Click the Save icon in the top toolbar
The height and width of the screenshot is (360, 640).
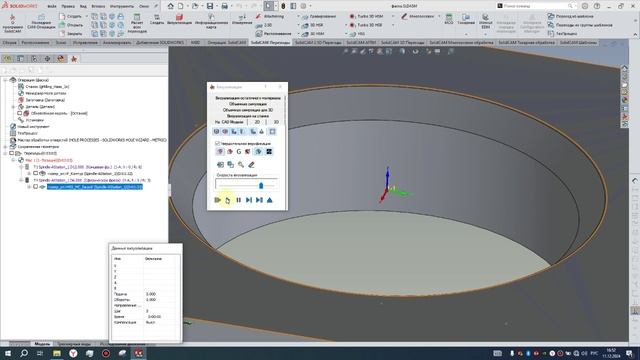pos(210,6)
